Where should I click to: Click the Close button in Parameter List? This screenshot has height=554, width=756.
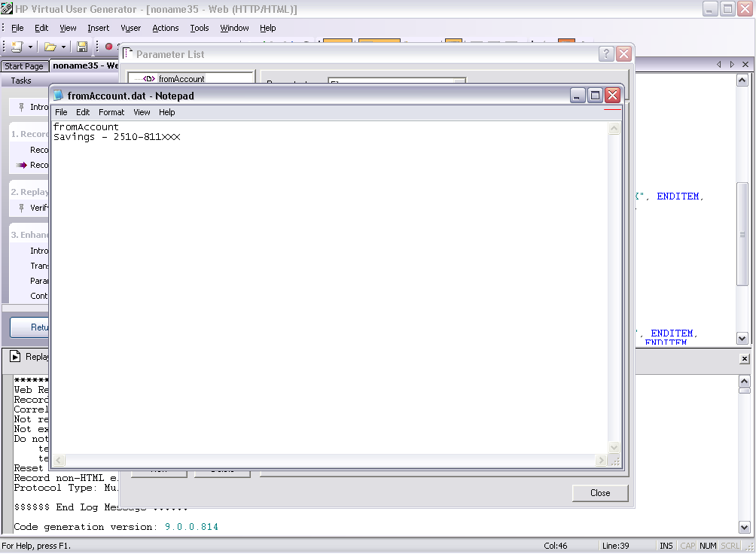pyautogui.click(x=600, y=493)
